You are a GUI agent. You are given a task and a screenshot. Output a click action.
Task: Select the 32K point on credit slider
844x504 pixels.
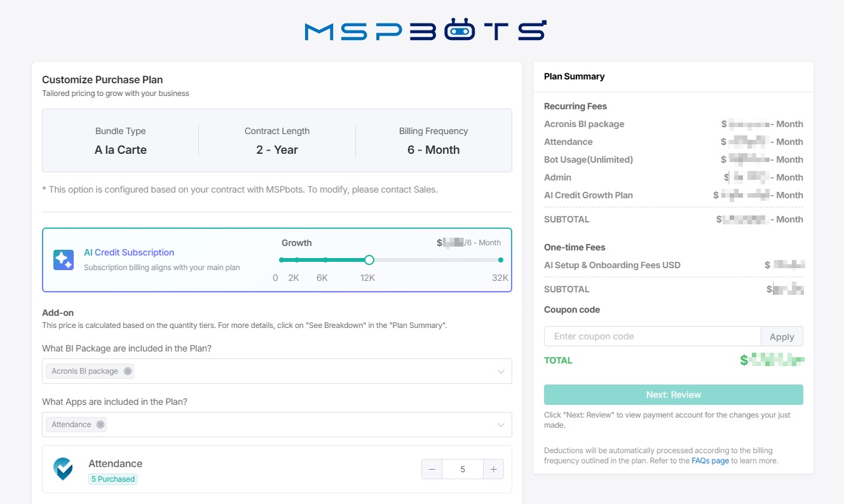[501, 260]
